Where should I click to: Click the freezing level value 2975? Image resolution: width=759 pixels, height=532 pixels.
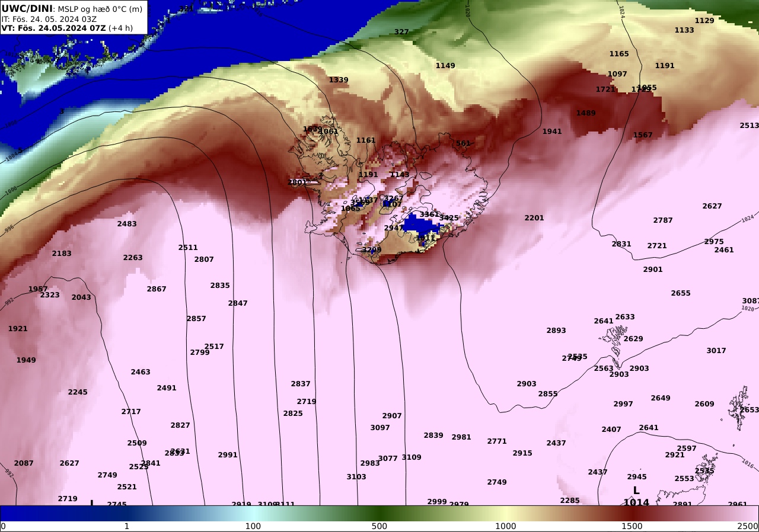[x=714, y=242]
